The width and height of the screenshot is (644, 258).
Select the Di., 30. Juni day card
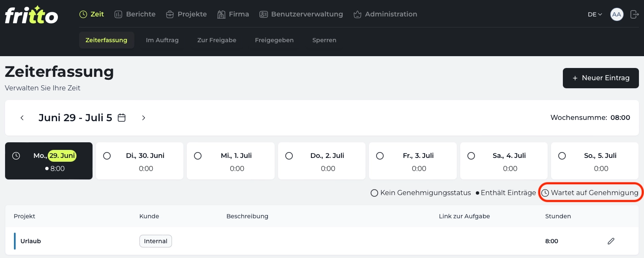pyautogui.click(x=140, y=161)
